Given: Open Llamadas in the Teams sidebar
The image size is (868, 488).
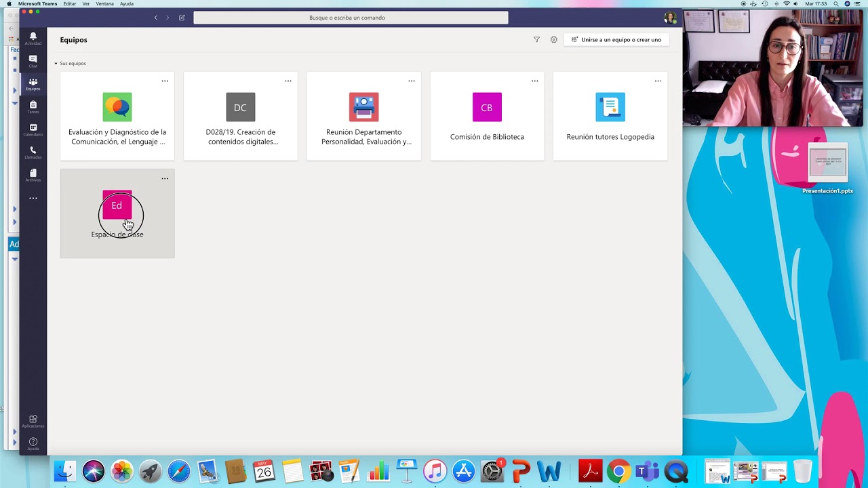Looking at the screenshot, I should click(x=33, y=152).
